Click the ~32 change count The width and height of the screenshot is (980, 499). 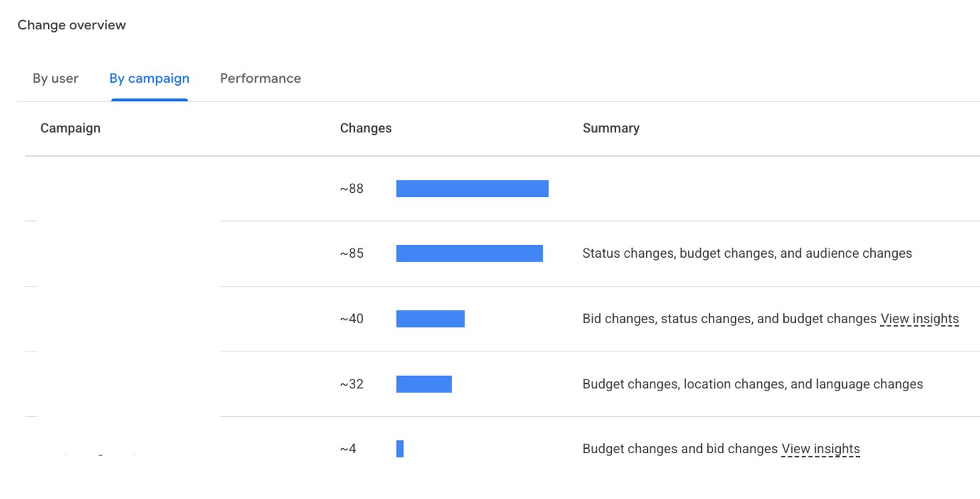coord(352,384)
